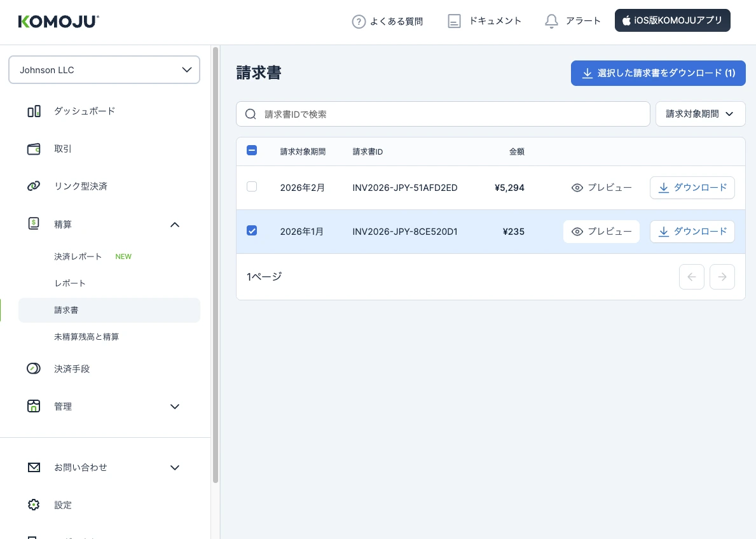756x539 pixels.
Task: Open the 請求対象期間 filter dropdown
Action: click(700, 114)
